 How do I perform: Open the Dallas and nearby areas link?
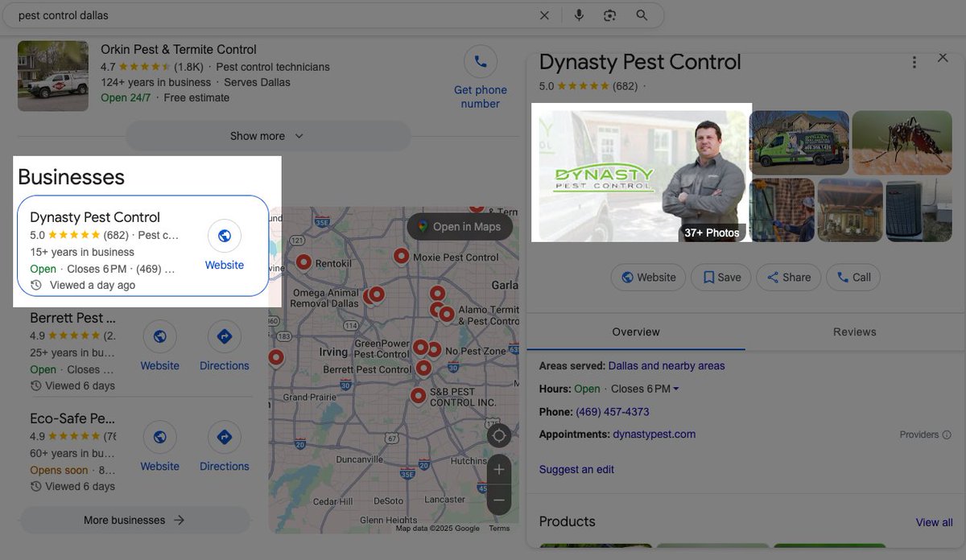coord(667,365)
